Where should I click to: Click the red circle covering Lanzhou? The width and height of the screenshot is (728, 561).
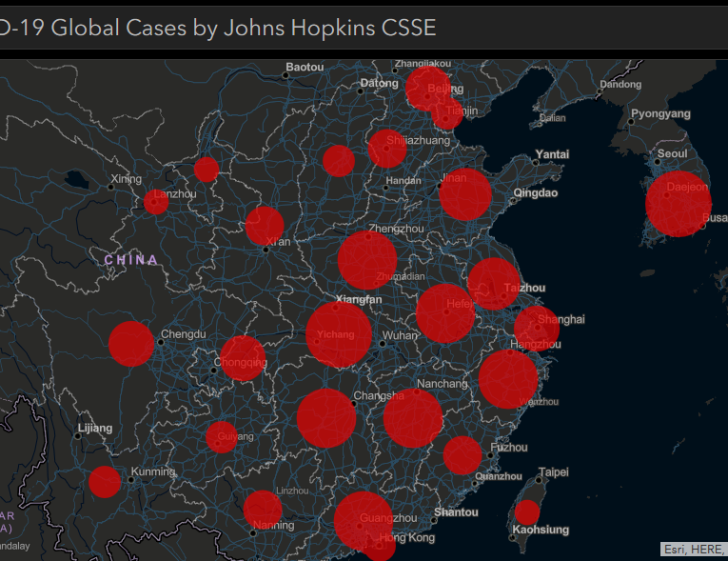tap(156, 202)
